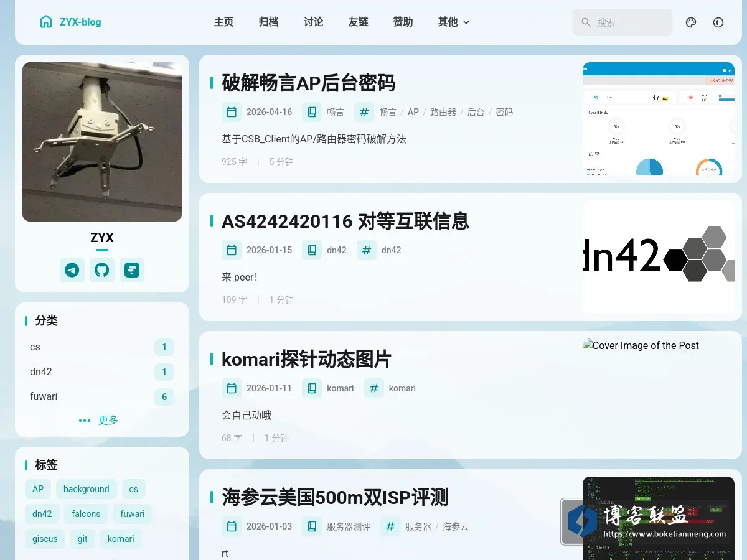Click 密码 tag in first post

point(504,112)
